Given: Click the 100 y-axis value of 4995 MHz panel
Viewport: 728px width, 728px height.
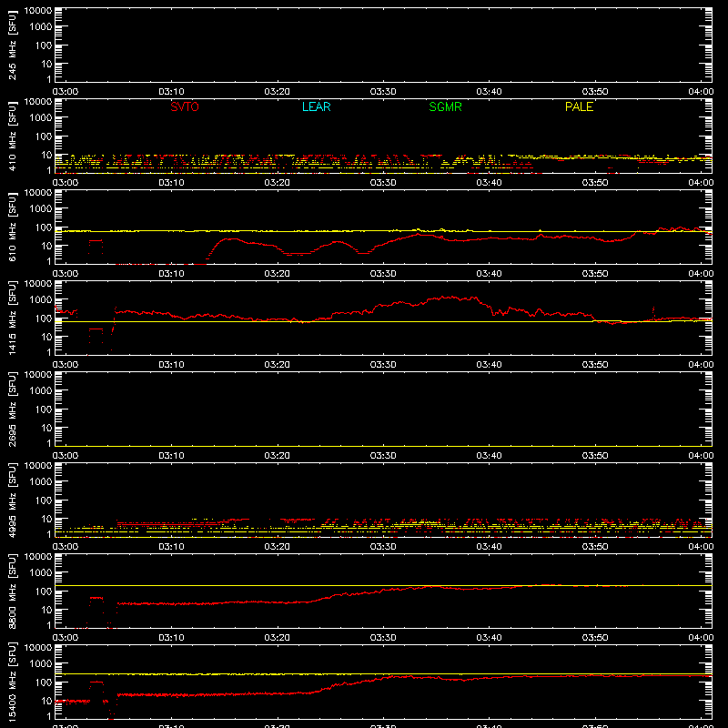Looking at the screenshot, I should (x=45, y=500).
